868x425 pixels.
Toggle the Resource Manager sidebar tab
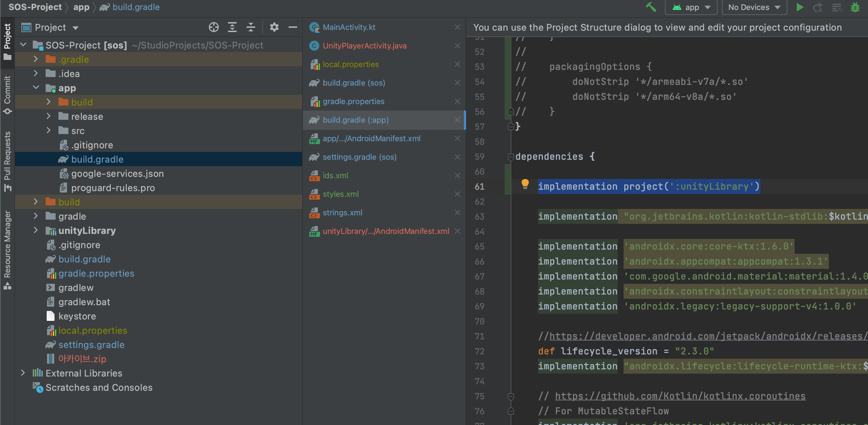[7, 250]
